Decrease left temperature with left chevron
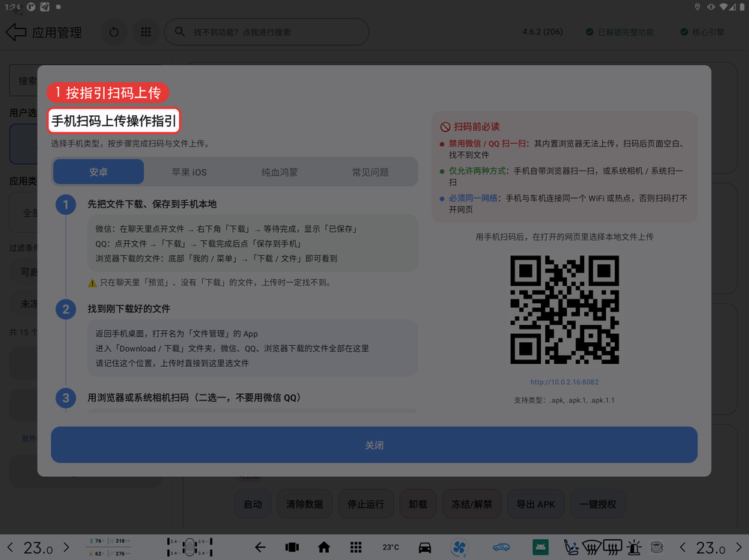This screenshot has width=749, height=560. click(x=10, y=547)
